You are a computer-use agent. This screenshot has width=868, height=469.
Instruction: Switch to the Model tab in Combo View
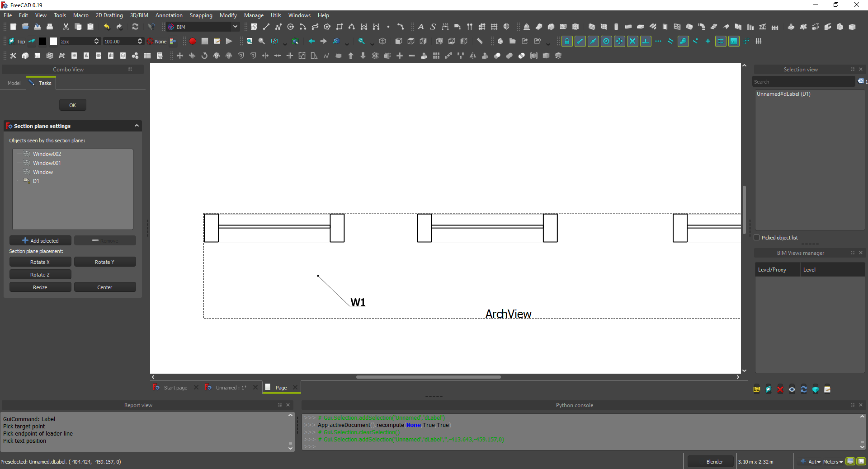click(14, 83)
